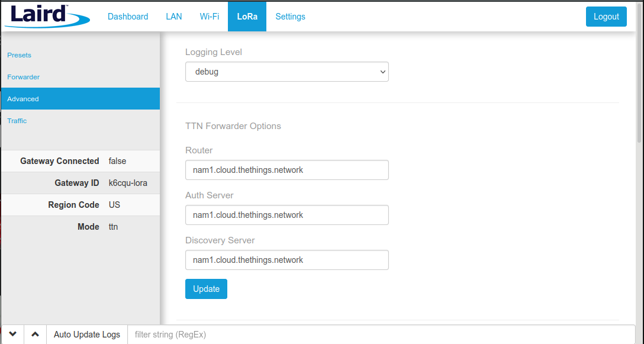Click the Gateway ID value k6cqu-lora
Viewport: 644px width, 344px height.
pyautogui.click(x=128, y=183)
